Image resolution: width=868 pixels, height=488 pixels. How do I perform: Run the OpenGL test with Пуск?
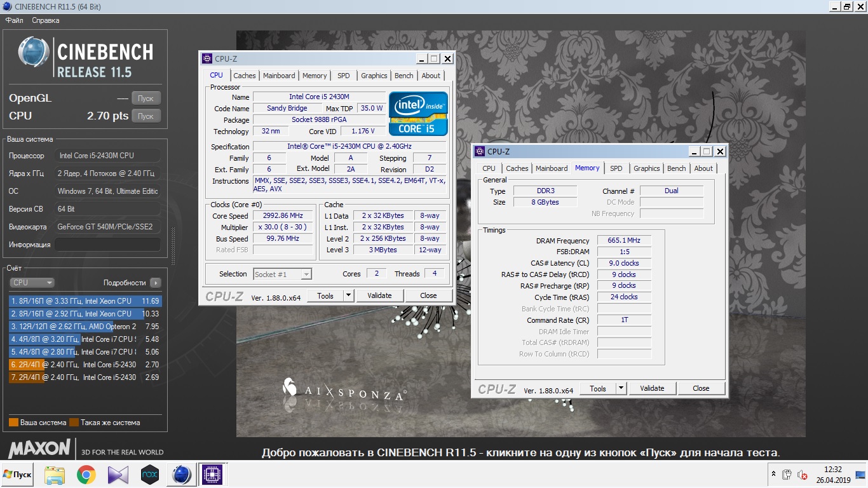(146, 98)
